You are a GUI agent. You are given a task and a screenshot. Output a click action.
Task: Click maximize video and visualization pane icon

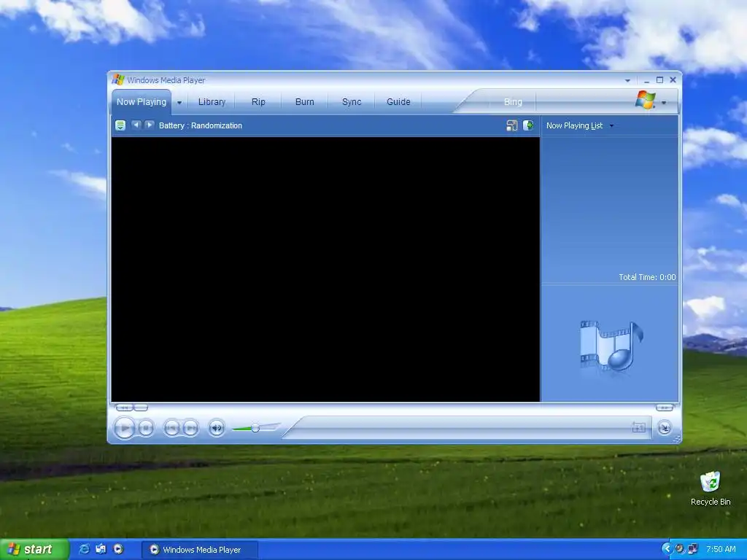click(511, 125)
